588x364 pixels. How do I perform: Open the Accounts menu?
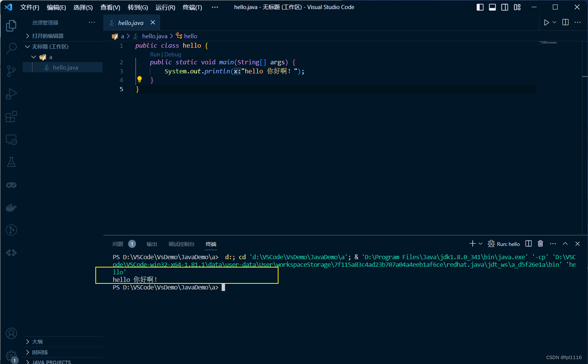point(11,333)
